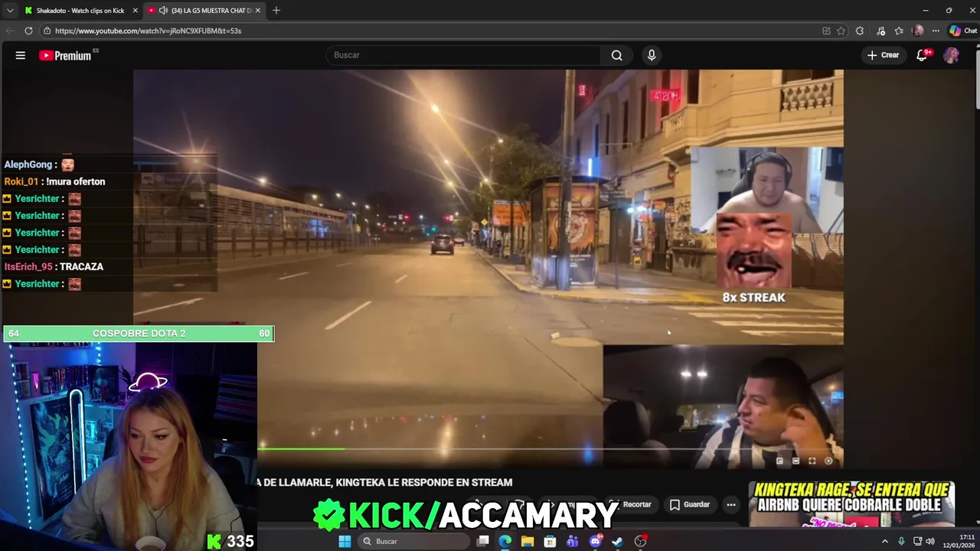
Task: View site information lock icon
Action: pos(47,31)
